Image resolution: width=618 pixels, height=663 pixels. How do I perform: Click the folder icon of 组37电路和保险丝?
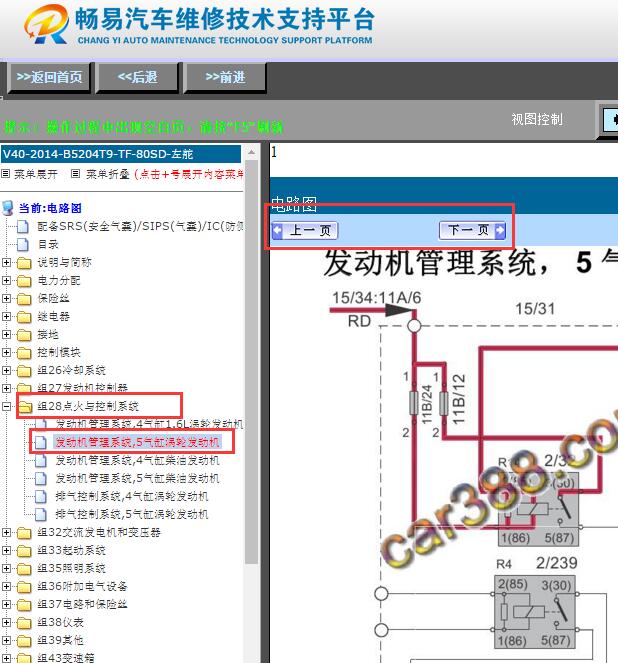tap(24, 604)
